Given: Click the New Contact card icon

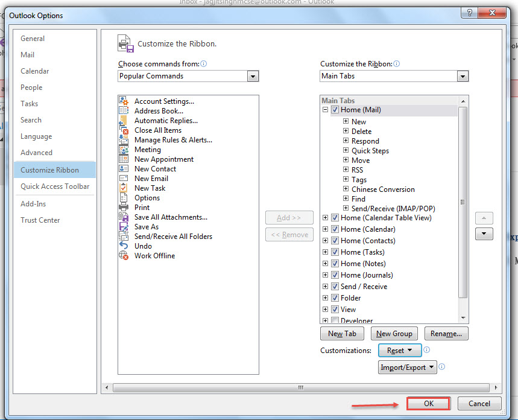Looking at the screenshot, I should tap(124, 168).
